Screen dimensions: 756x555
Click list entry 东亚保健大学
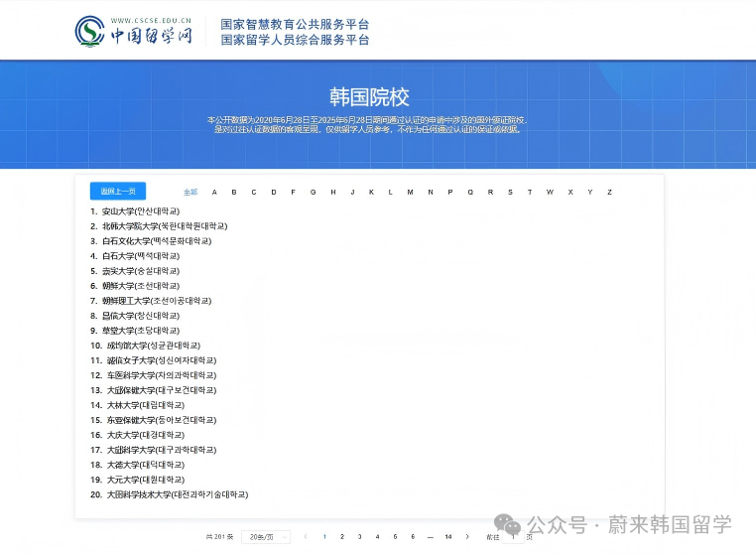pos(154,420)
